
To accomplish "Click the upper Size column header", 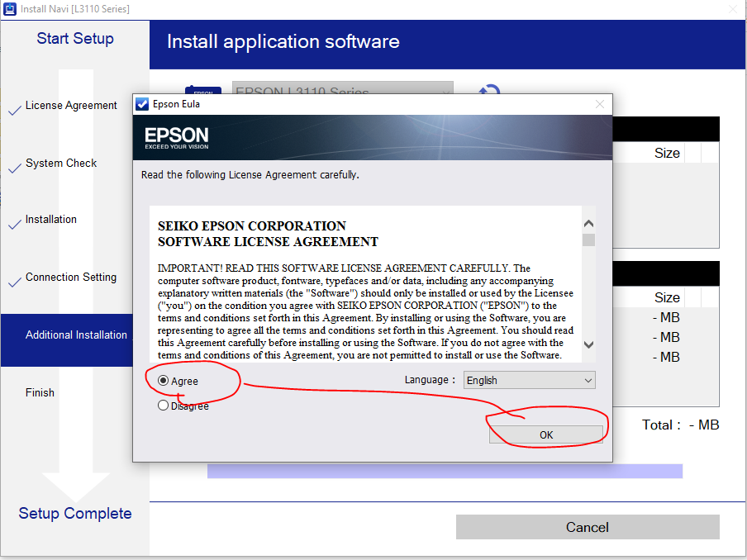I will [667, 153].
